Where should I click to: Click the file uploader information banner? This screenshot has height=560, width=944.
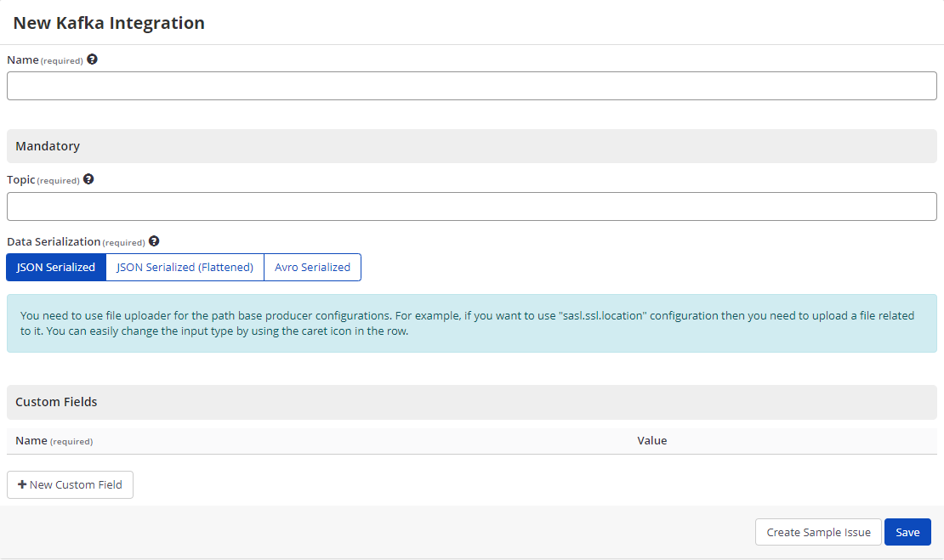pos(471,323)
